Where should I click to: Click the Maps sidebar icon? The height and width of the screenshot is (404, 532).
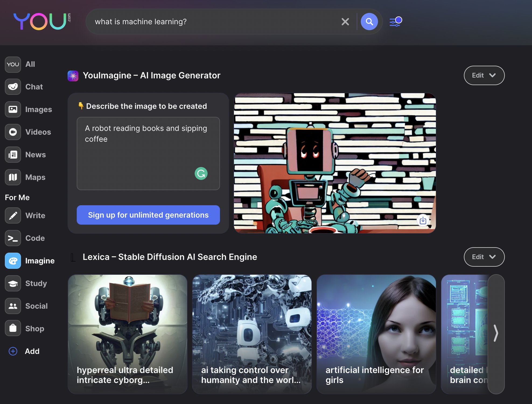pos(13,177)
